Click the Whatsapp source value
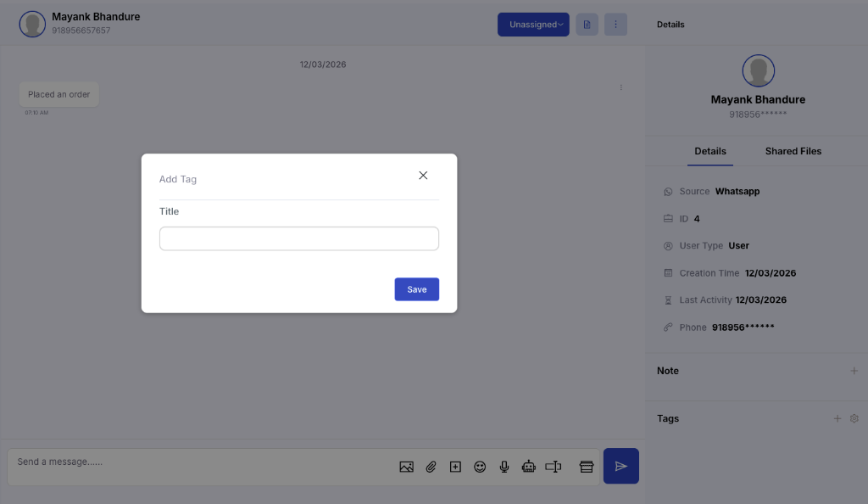Viewport: 868px width, 504px height. point(737,191)
